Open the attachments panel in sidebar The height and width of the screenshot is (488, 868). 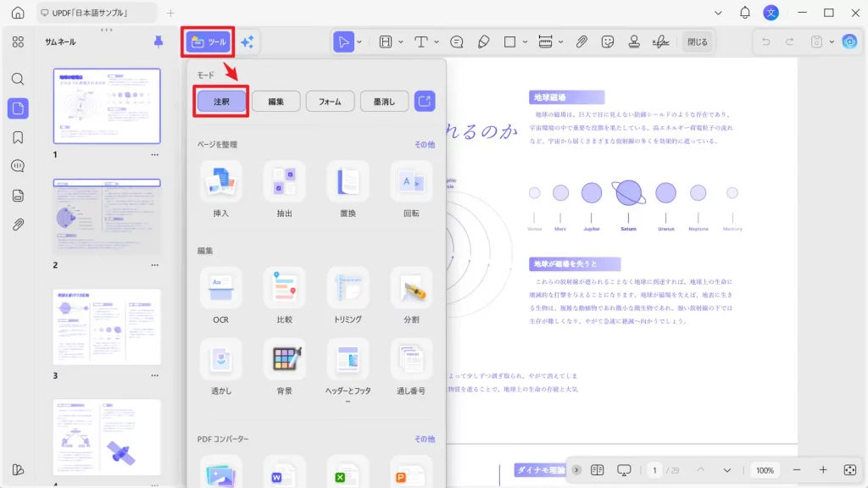18,225
